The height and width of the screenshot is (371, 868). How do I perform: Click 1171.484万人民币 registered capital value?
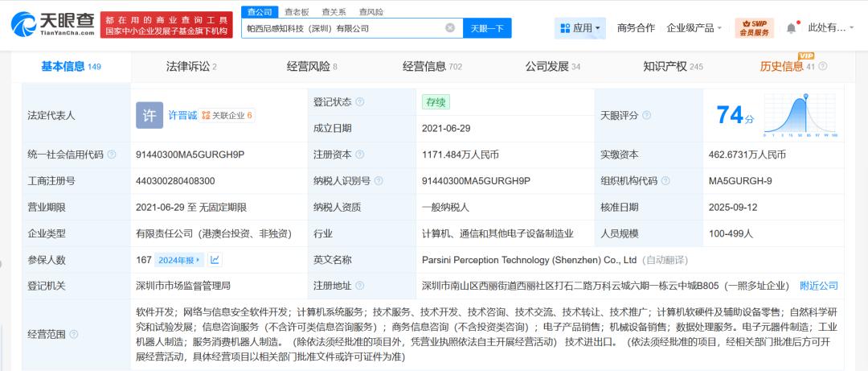460,155
